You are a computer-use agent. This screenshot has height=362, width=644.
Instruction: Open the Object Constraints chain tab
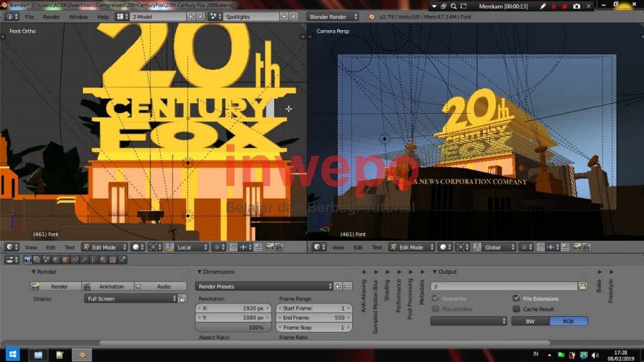(75, 260)
